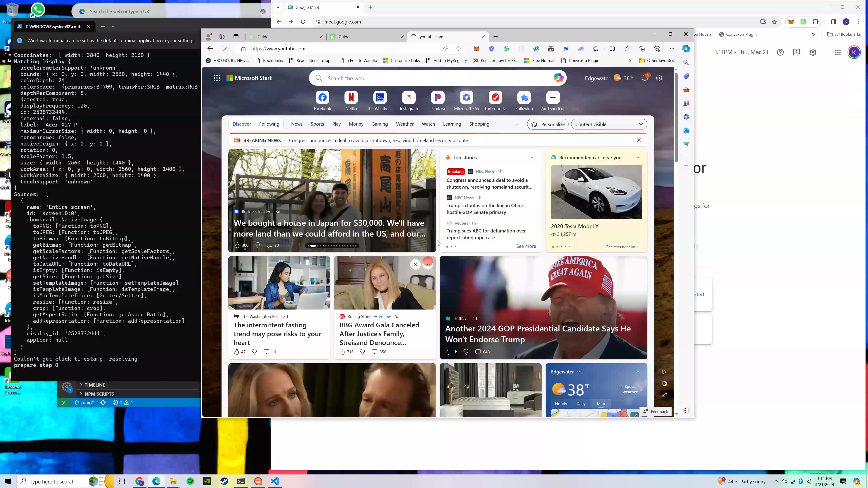
Task: Switch to first Guide tab in Edge
Action: coord(285,37)
